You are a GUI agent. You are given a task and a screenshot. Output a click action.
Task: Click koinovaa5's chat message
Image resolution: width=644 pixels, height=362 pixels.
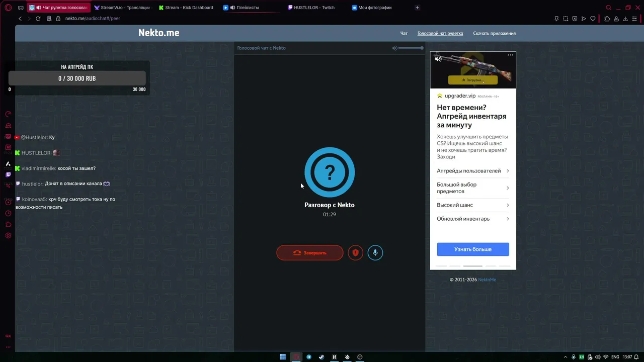pos(65,203)
